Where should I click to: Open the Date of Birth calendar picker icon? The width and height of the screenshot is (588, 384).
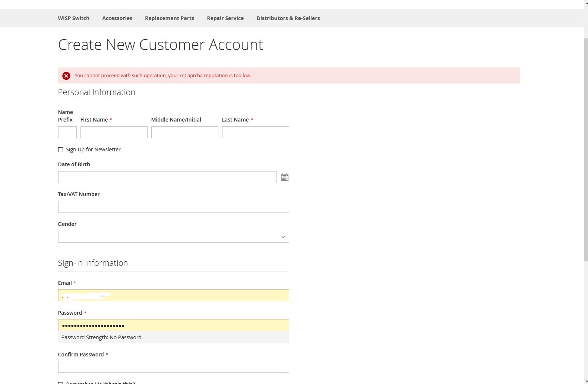pos(285,177)
